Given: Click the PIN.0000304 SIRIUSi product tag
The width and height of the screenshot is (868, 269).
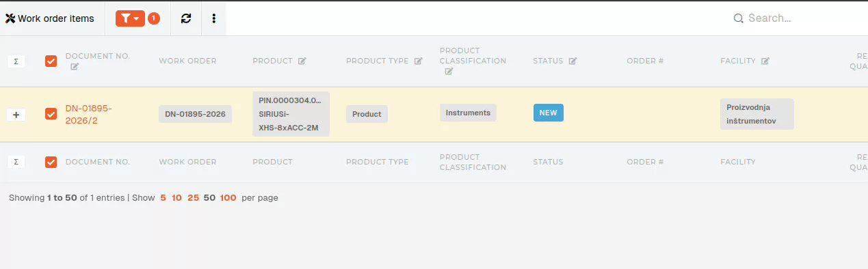Looking at the screenshot, I should click(291, 114).
